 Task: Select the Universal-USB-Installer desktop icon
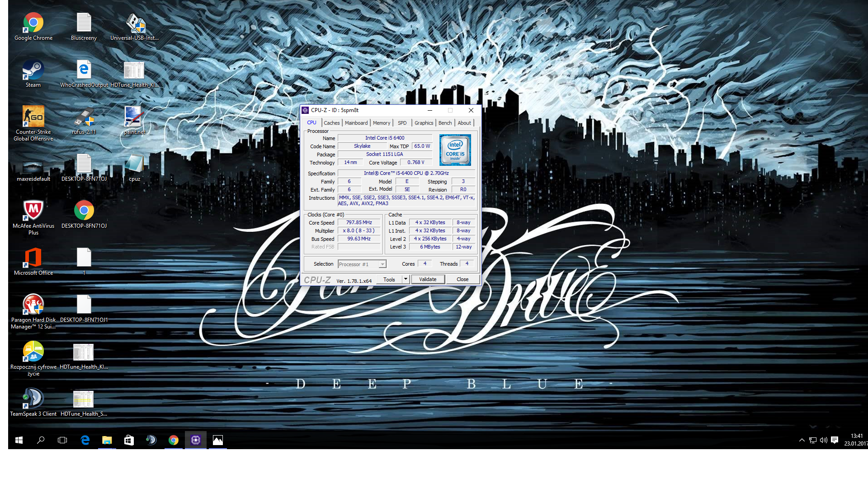click(x=134, y=27)
